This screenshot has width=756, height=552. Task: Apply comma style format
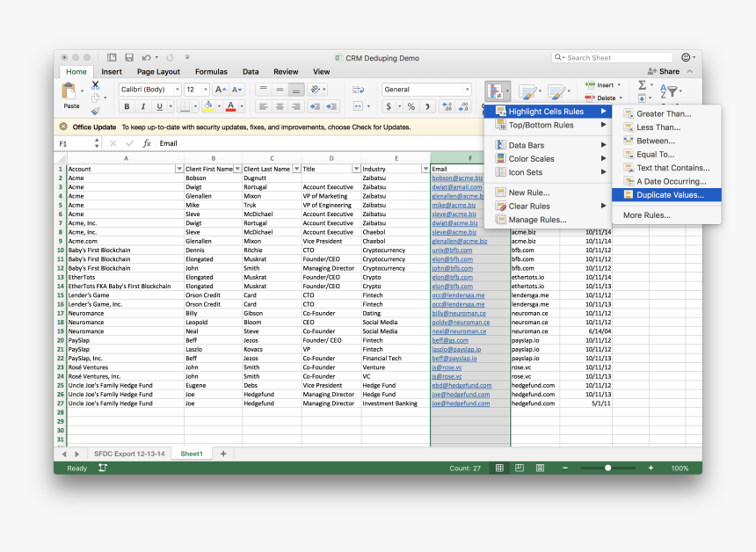427,106
